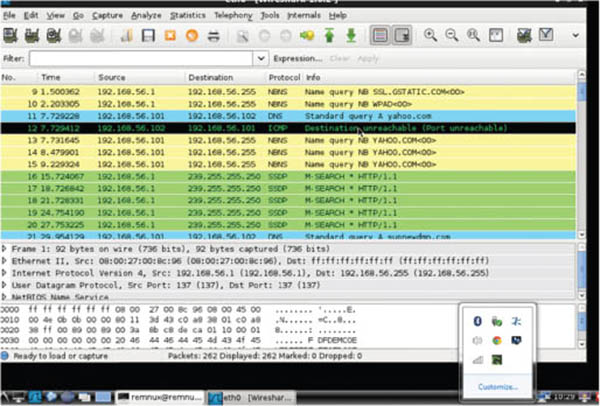
Task: Show more toolbar items chevron
Action: tap(576, 35)
